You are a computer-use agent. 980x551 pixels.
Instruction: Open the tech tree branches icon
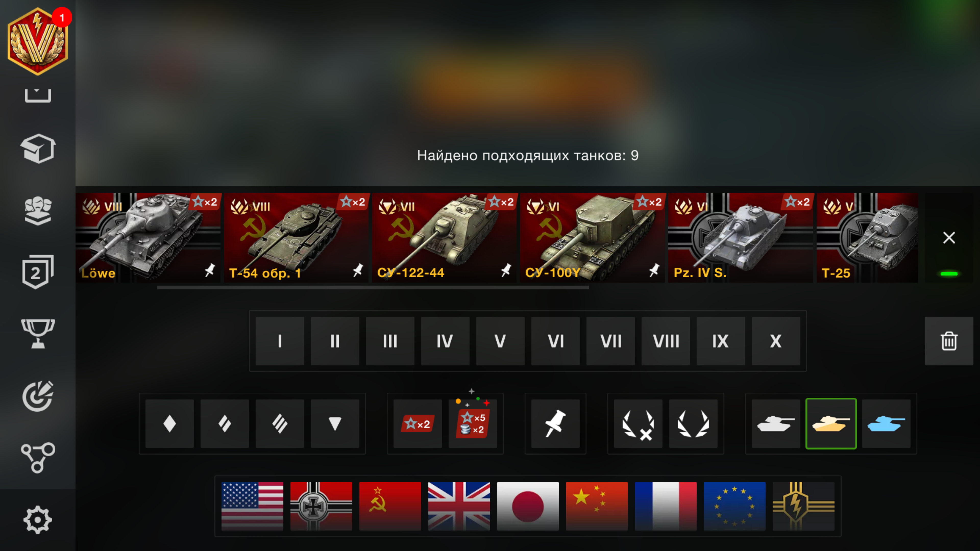coord(38,457)
